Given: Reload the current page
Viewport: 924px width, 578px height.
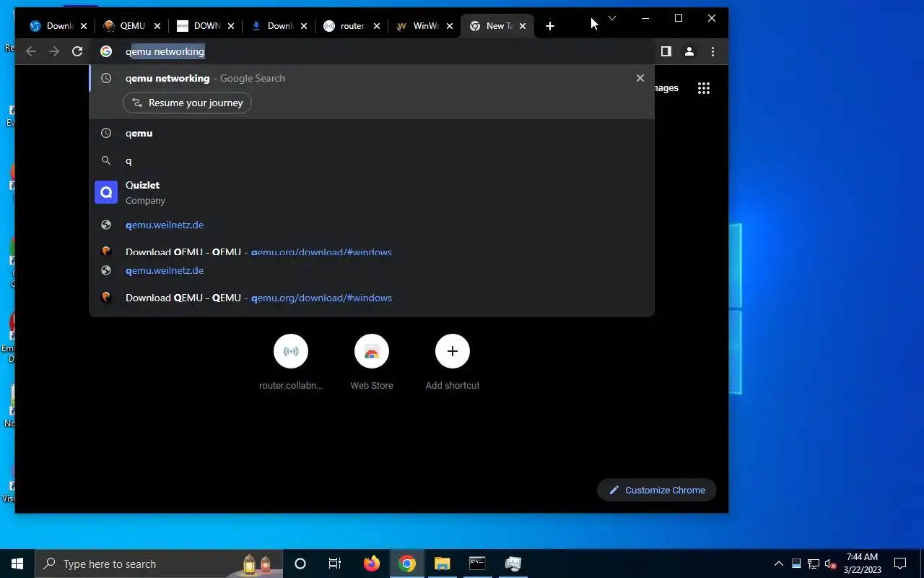Looking at the screenshot, I should [77, 51].
